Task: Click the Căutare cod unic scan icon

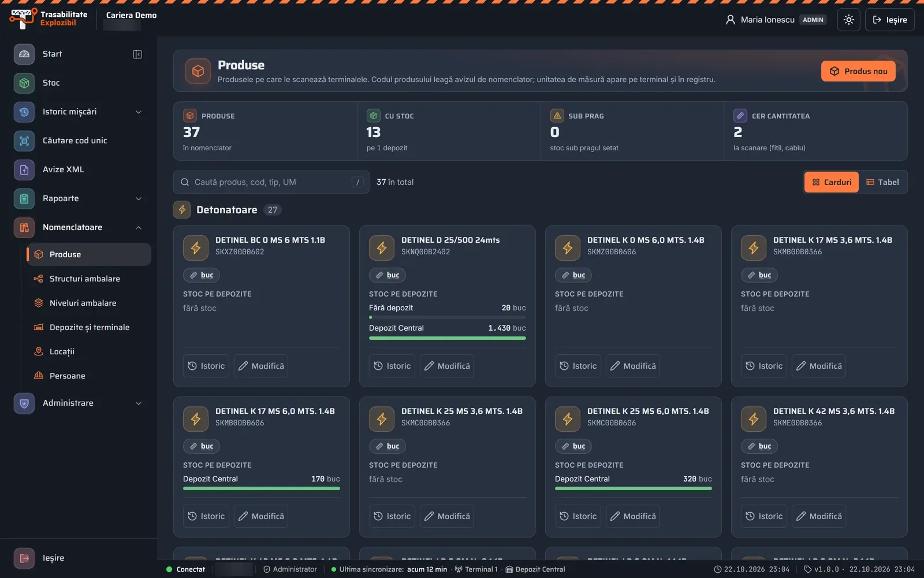Action: 24,140
